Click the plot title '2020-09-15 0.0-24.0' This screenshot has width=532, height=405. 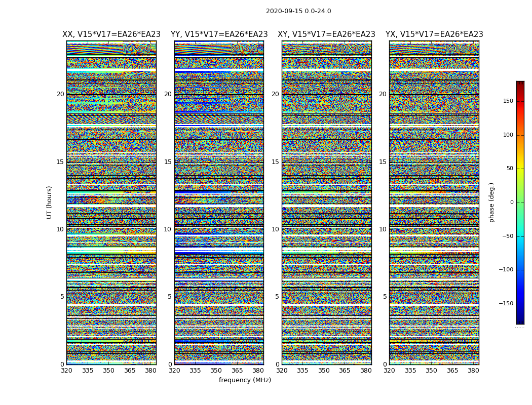tap(298, 11)
